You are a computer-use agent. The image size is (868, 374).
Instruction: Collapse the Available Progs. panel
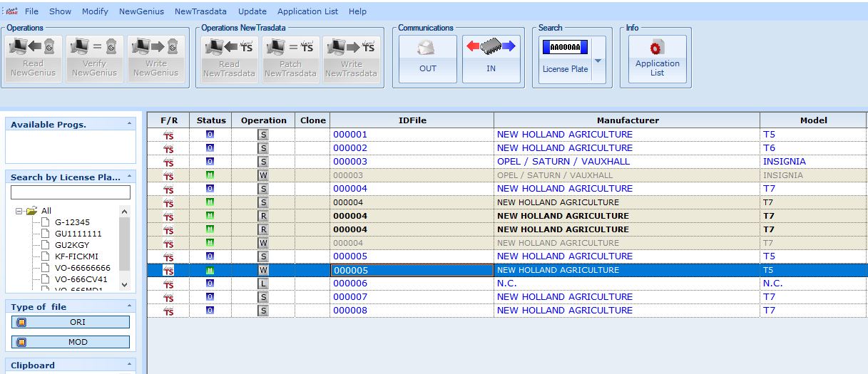point(129,124)
